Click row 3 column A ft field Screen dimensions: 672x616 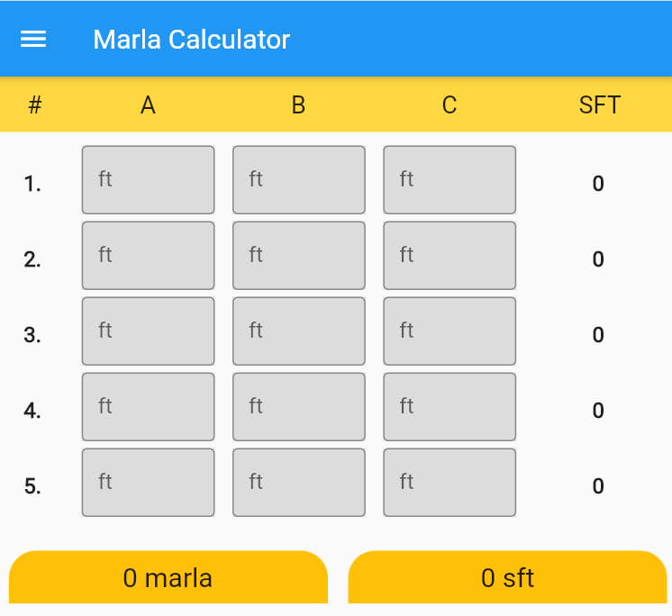pos(149,331)
